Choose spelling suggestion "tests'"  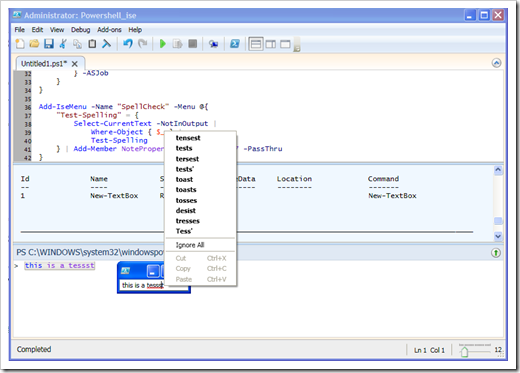point(185,169)
